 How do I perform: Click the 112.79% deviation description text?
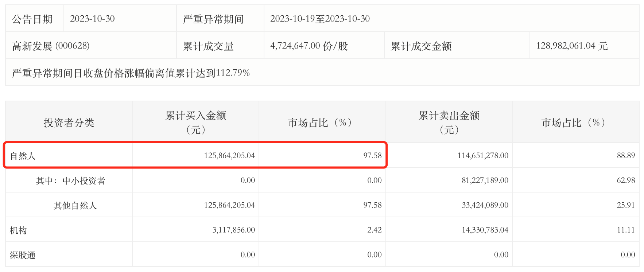click(131, 73)
